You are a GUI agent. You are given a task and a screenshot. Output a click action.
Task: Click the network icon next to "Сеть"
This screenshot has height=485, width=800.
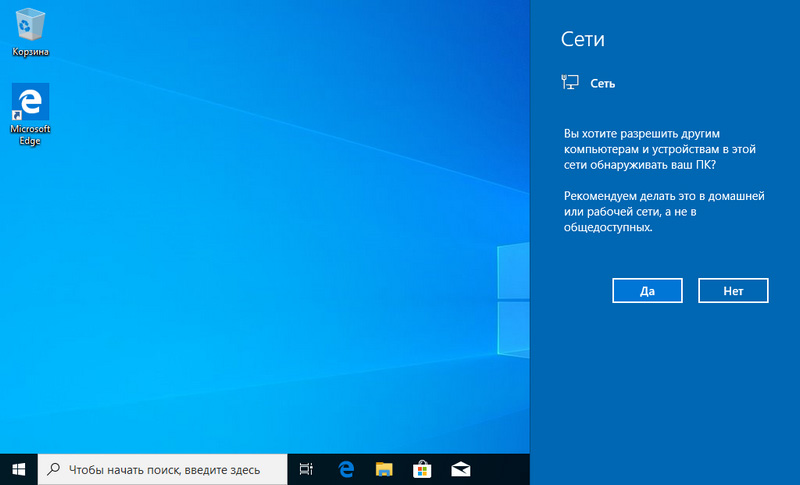pyautogui.click(x=570, y=82)
